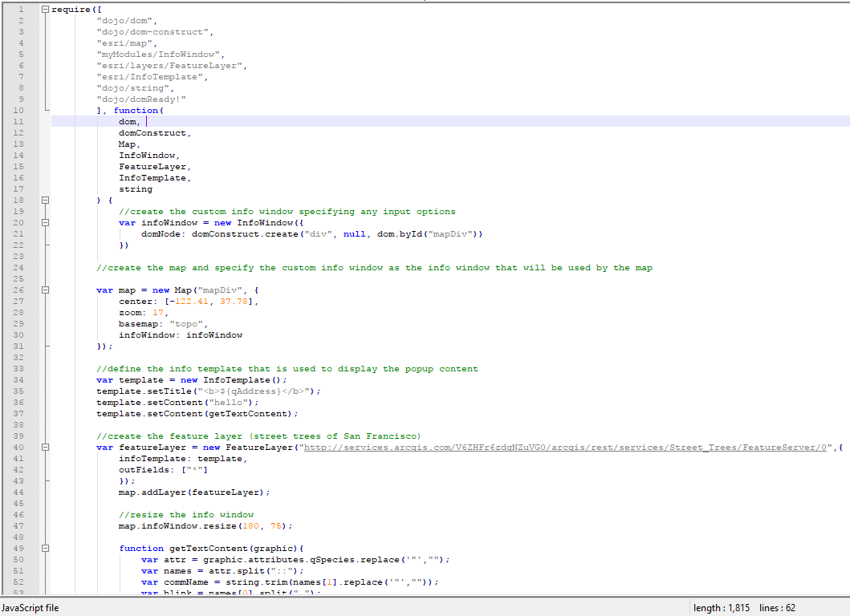Collapse the infoWindow constructor fold on line 20
The image size is (850, 616).
[46, 222]
